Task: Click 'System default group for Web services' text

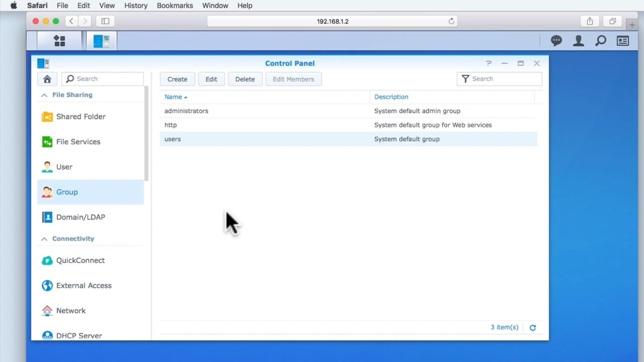Action: point(433,125)
